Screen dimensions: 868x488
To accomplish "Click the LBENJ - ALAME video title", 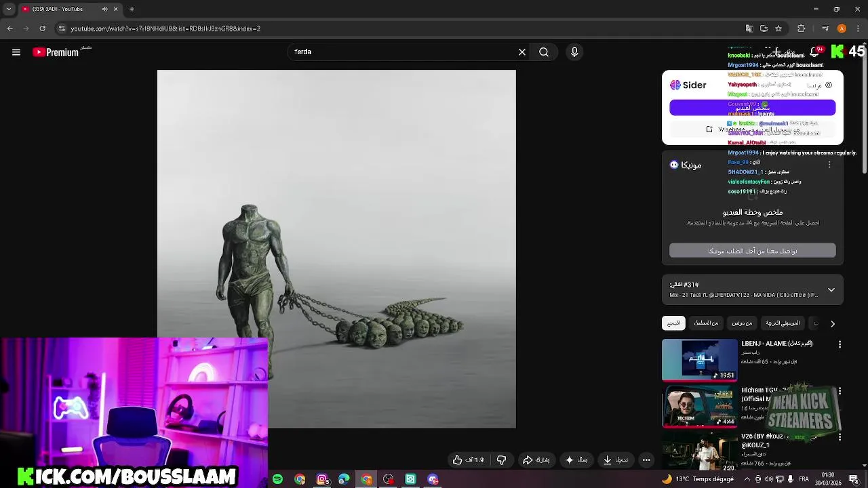I will (x=776, y=344).
